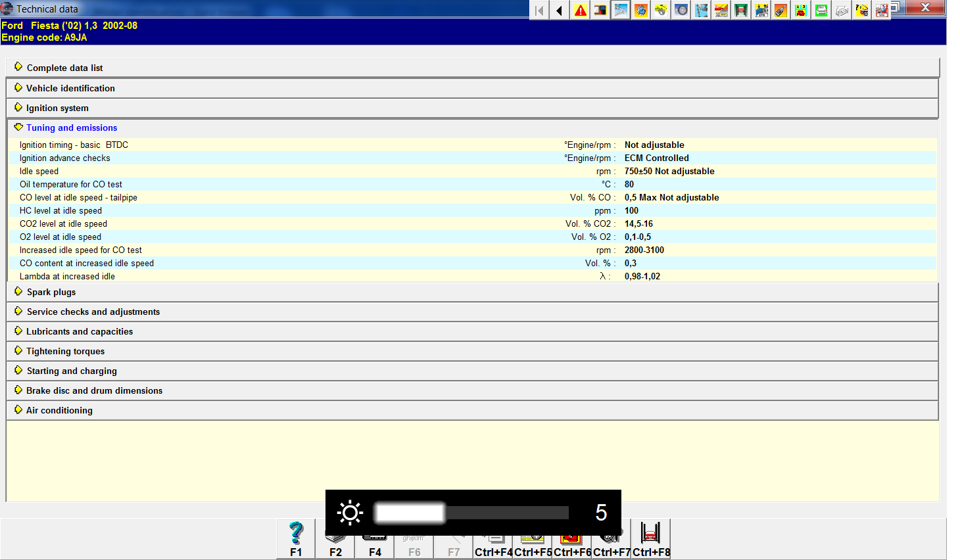The image size is (960, 560).
Task: Click the Ctrl+F8 car lift button
Action: 651,538
